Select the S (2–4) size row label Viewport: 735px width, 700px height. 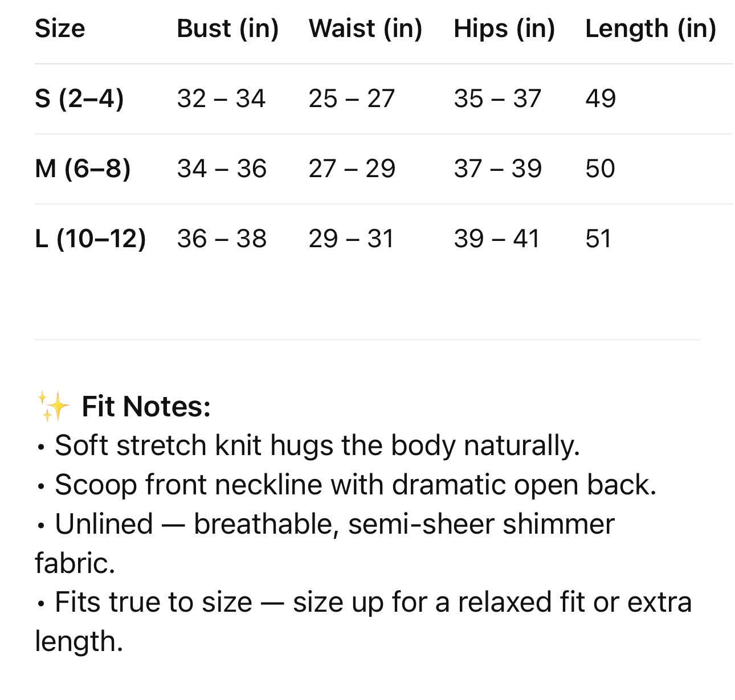(x=79, y=99)
